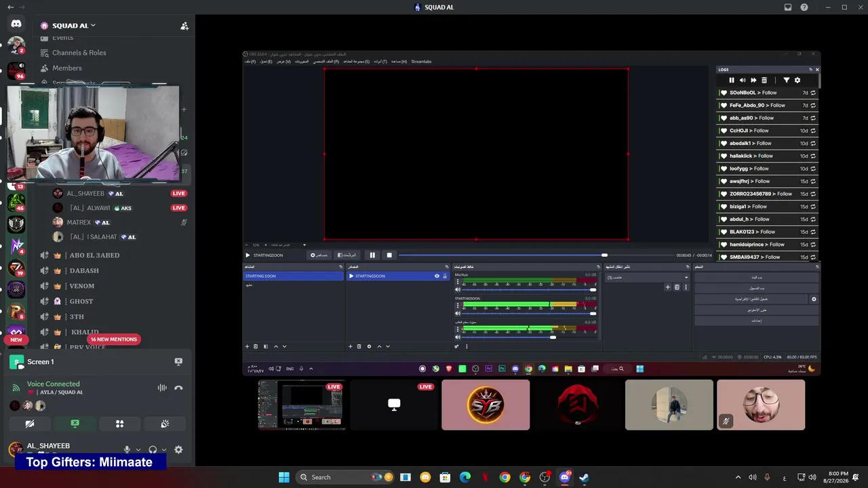Expand the SQUAD AL server dropdown

click(x=93, y=26)
